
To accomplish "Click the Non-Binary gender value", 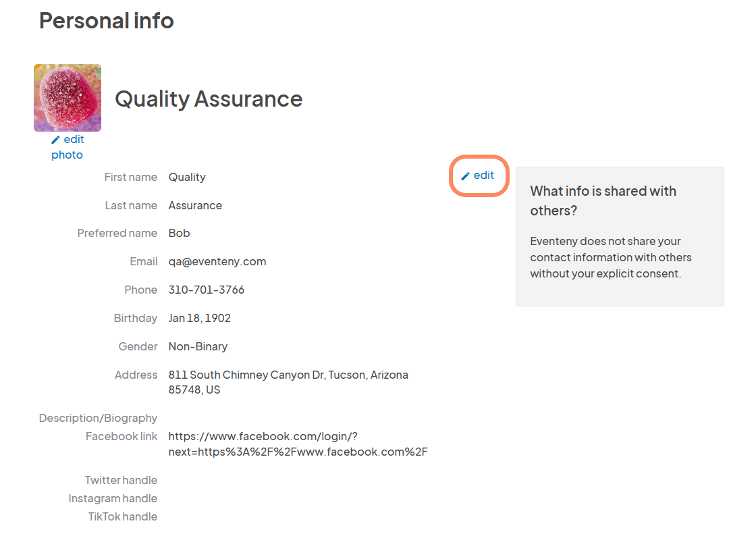I will coord(198,346).
